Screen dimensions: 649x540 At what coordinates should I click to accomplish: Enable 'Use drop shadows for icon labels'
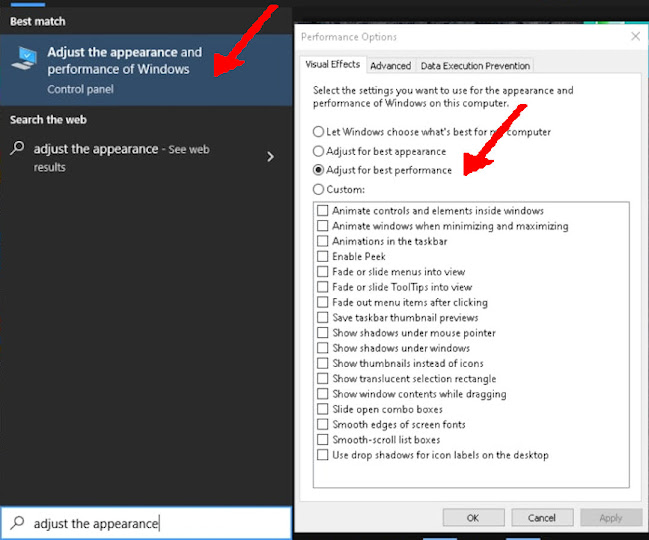322,456
